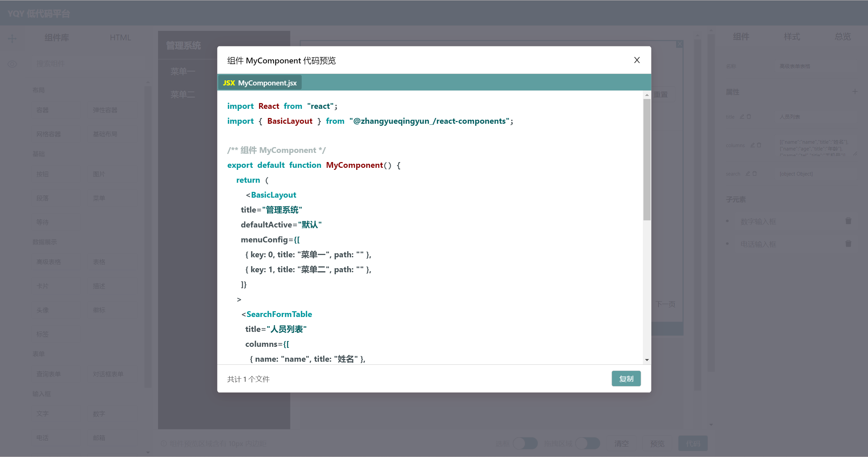This screenshot has width=868, height=457.
Task: Pick the 标签 component
Action: (56, 334)
